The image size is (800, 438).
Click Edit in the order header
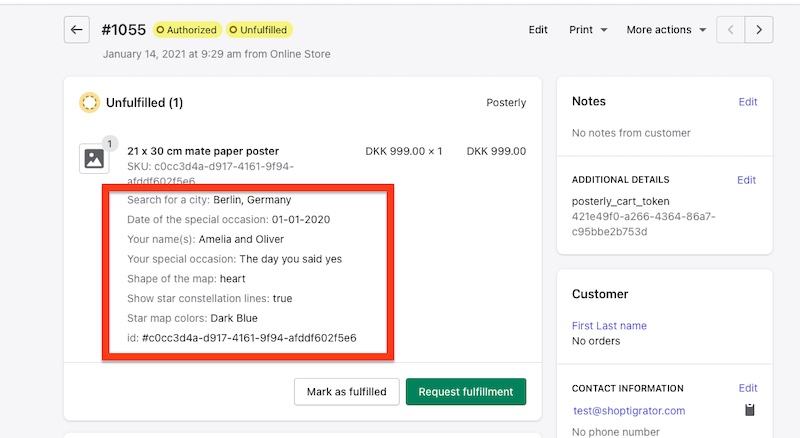538,30
